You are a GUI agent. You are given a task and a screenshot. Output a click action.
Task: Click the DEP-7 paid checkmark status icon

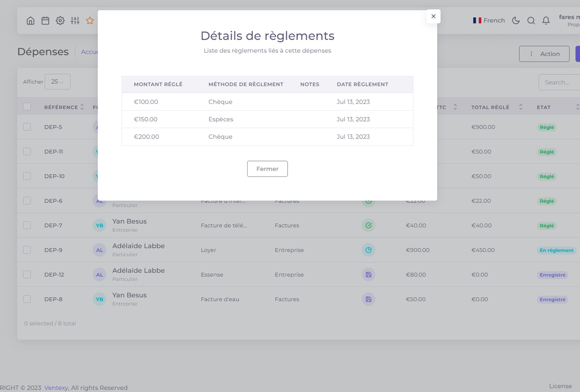click(368, 225)
